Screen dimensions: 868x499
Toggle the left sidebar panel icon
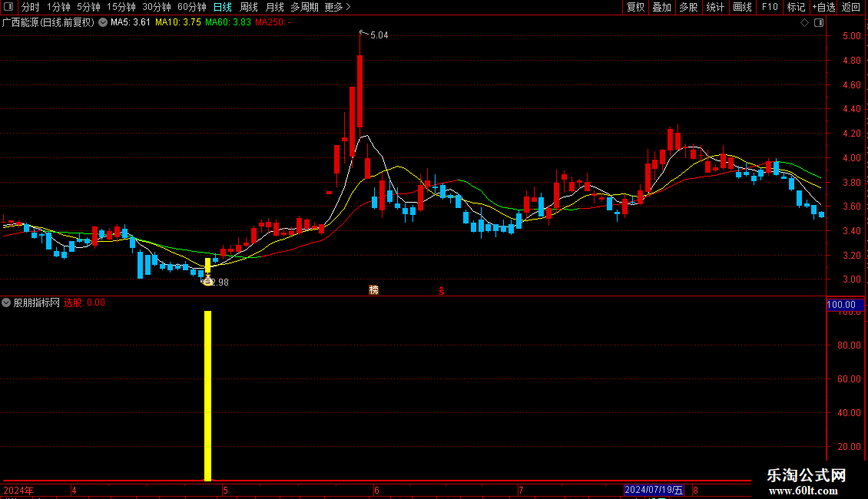(8, 7)
